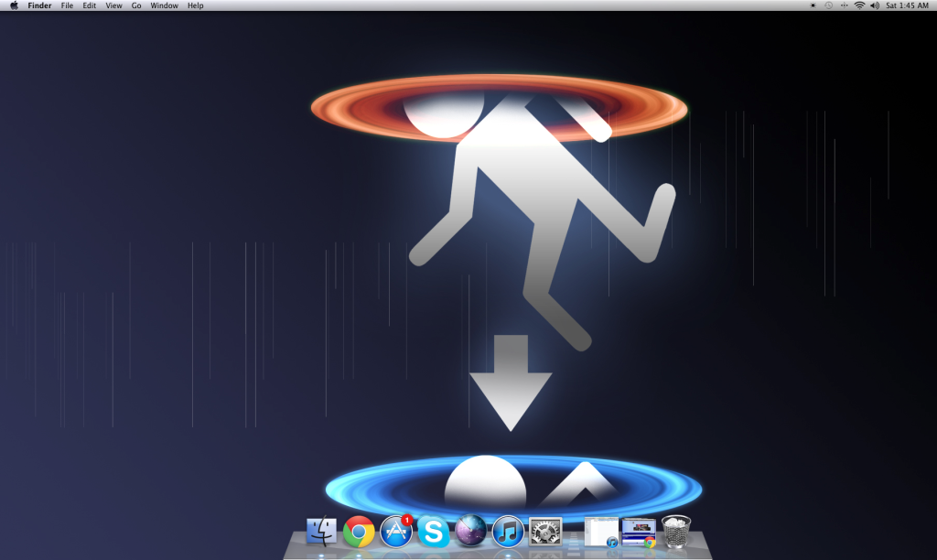Open the Wi-Fi status menu
Viewport: 937px width, 560px height.
859,5
